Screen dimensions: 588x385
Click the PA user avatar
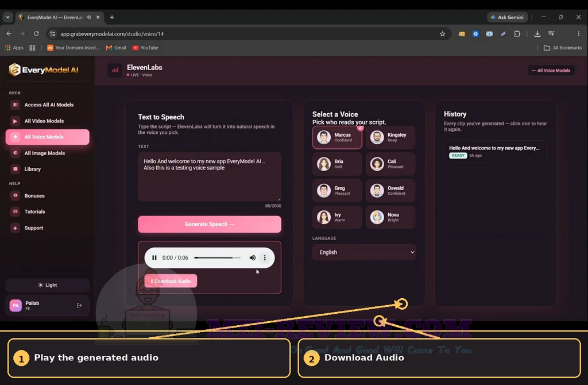pyautogui.click(x=16, y=306)
